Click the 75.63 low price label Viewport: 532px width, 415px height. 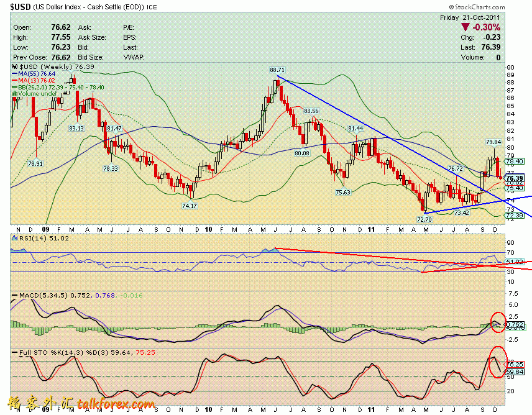pos(343,192)
